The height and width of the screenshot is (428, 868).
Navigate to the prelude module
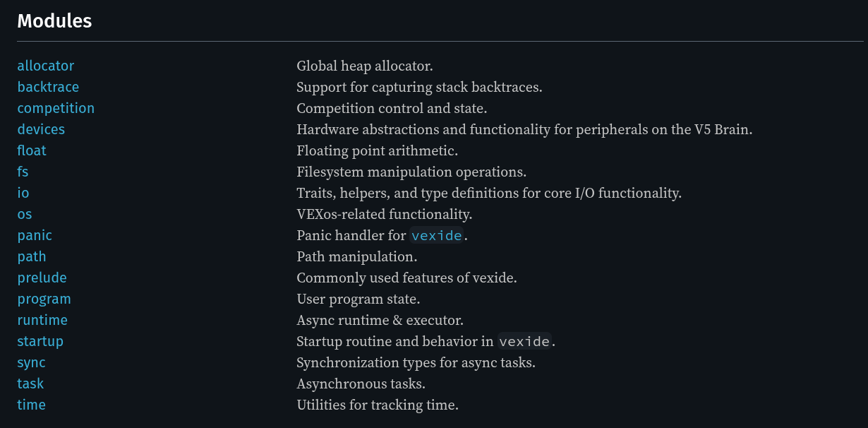[42, 278]
